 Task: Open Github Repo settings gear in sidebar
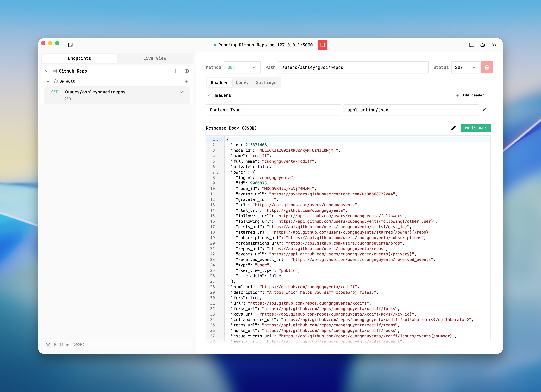[187, 71]
